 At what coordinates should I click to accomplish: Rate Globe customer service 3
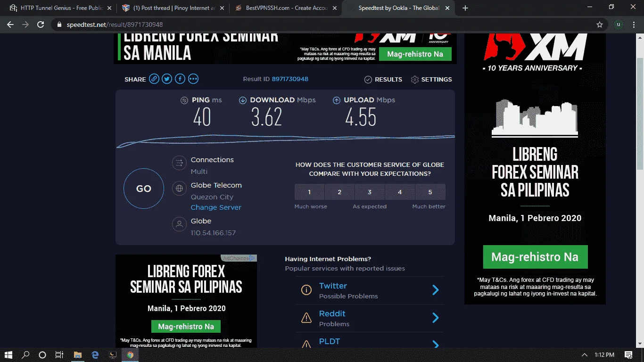(370, 192)
